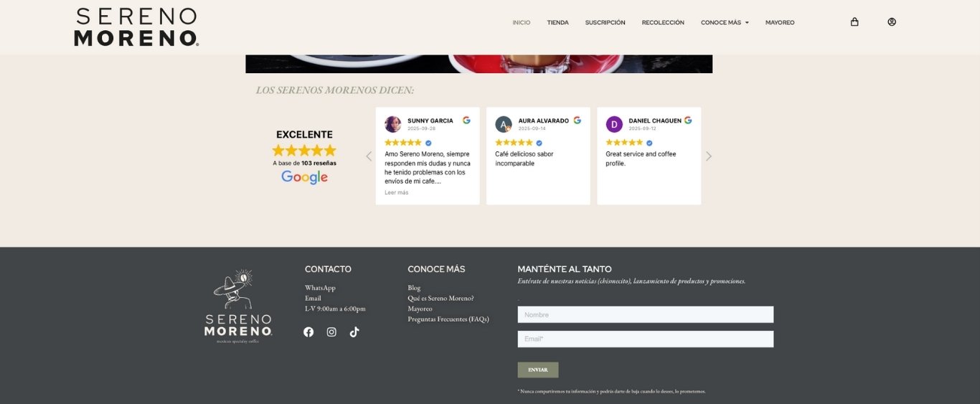Visit Instagram via the footer icon

[331, 332]
